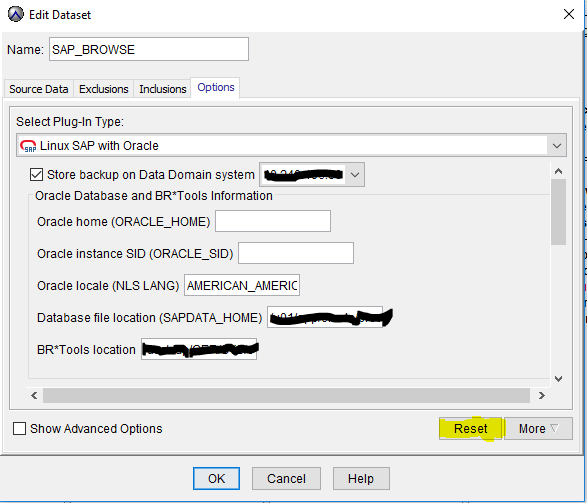Switch to the Exclusions tab
Image resolution: width=587 pixels, height=503 pixels.
click(104, 89)
